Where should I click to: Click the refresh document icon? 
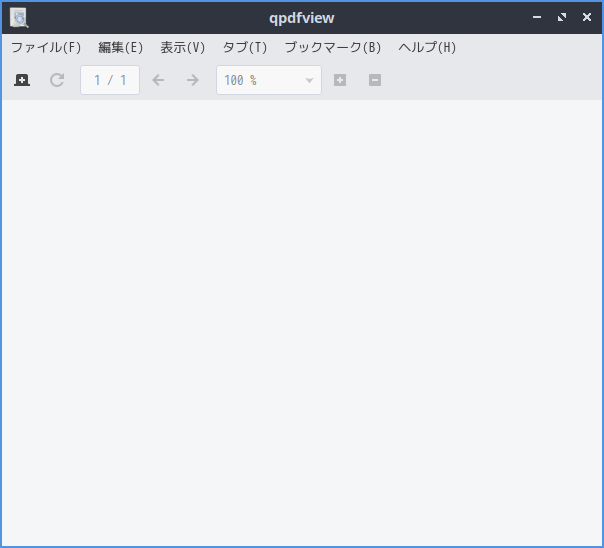tap(57, 80)
